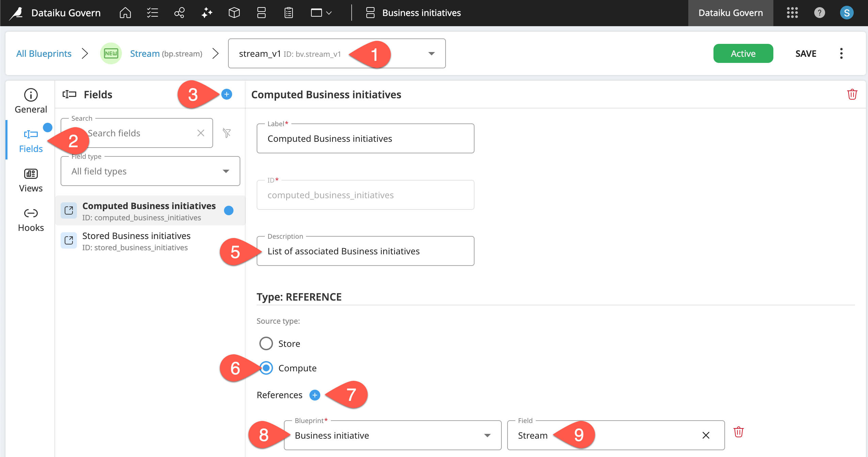The image size is (868, 457).
Task: Add a reference using the plus icon
Action: 314,395
